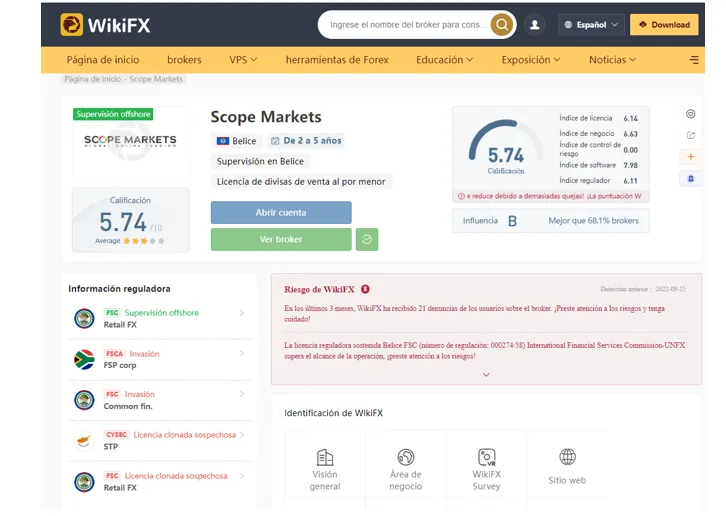Click the Riesgo de WikiFX badge icon
The image size is (726, 516).
[365, 289]
